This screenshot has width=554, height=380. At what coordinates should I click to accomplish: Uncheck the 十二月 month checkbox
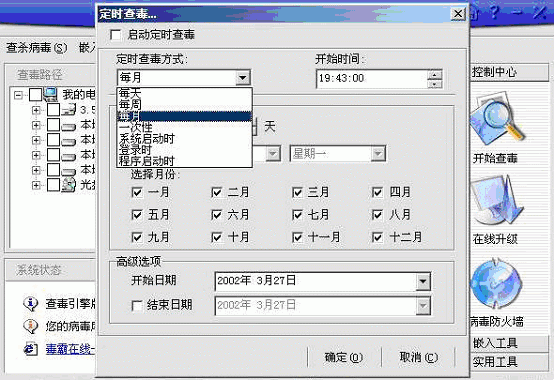click(377, 237)
